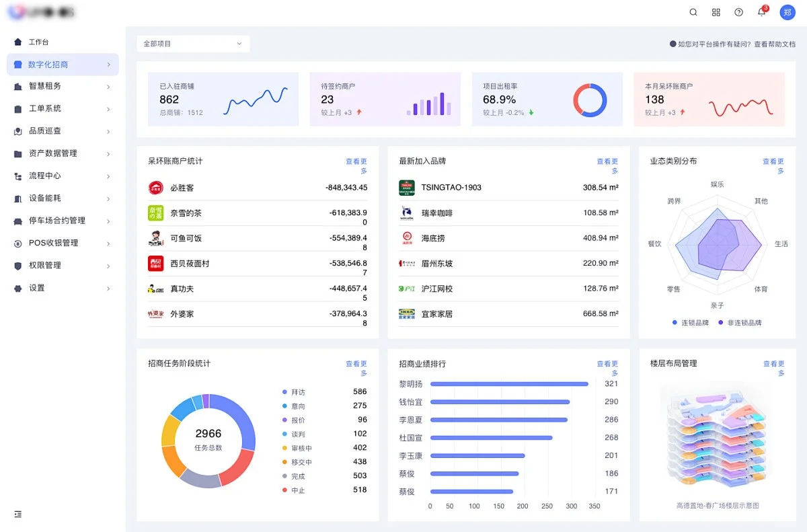
Task: Click the 海底捞 brand logo
Action: point(407,238)
